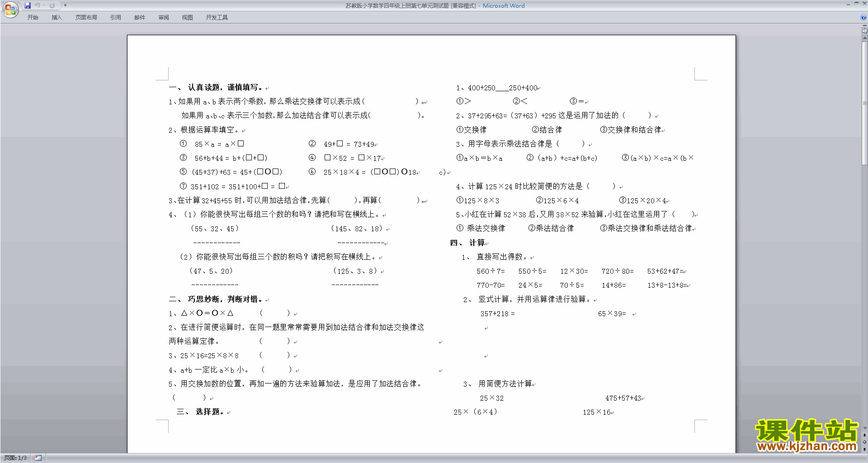Open the 开发工具 ribbon tab
Screen dimensions: 868x463
[x=217, y=18]
